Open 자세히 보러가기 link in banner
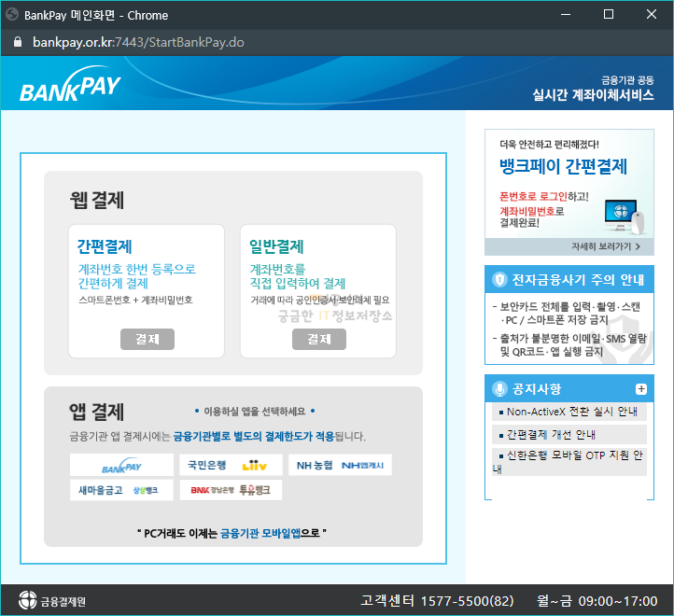This screenshot has width=674, height=616. [x=606, y=246]
